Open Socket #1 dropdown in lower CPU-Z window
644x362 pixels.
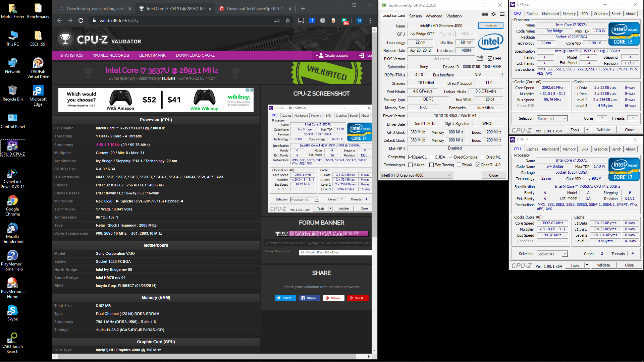(x=552, y=254)
